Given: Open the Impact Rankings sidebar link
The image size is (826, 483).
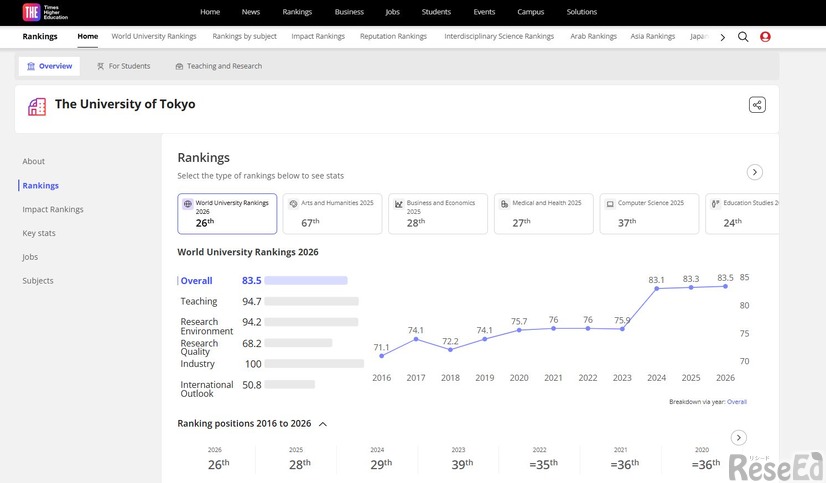Looking at the screenshot, I should point(53,209).
